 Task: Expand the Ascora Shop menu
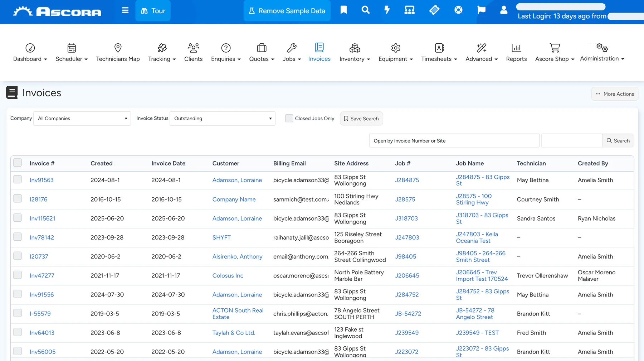[555, 52]
